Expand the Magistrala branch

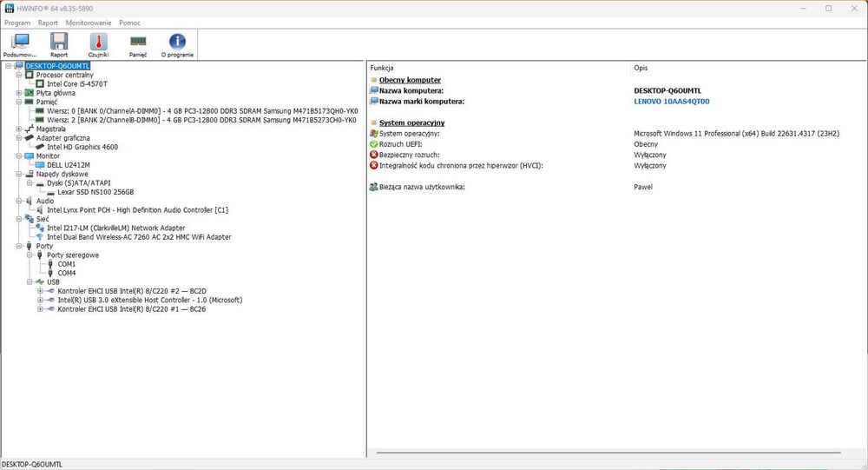point(19,129)
